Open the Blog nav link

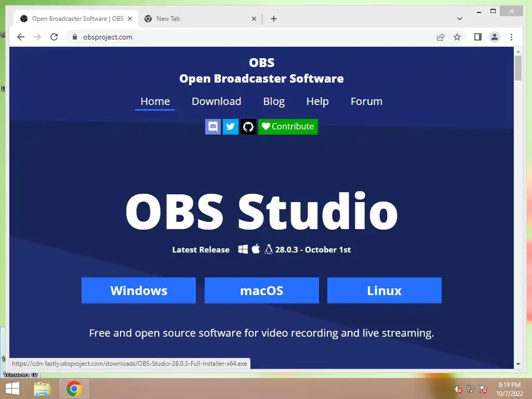pos(274,101)
